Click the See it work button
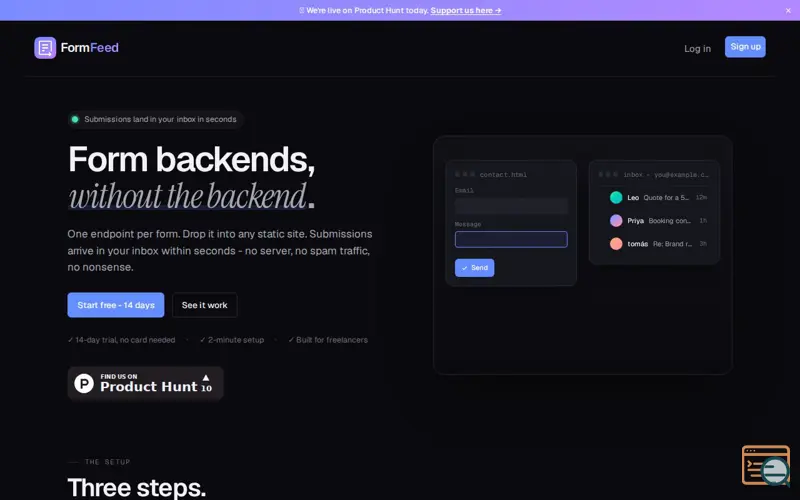 pos(205,305)
